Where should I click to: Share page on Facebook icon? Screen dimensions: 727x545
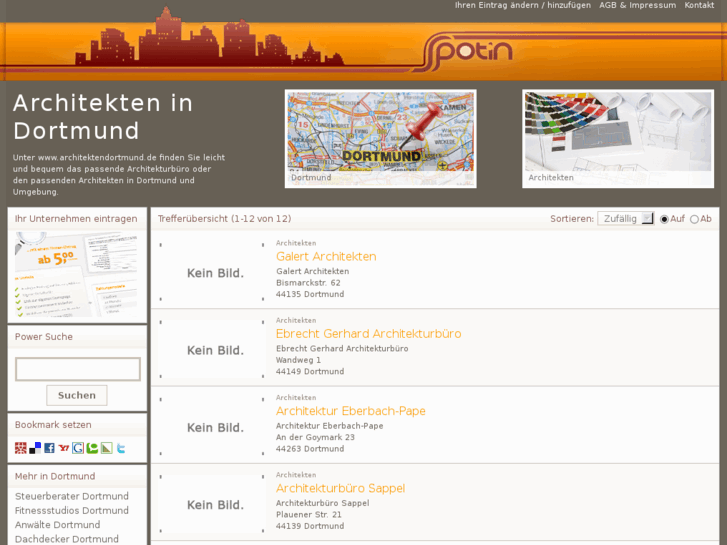coord(49,448)
